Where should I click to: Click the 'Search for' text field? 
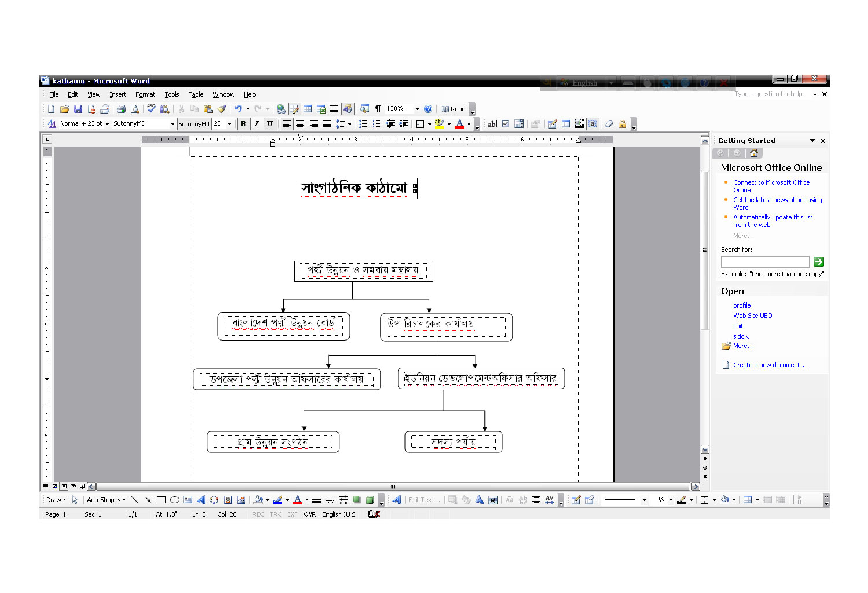(764, 262)
